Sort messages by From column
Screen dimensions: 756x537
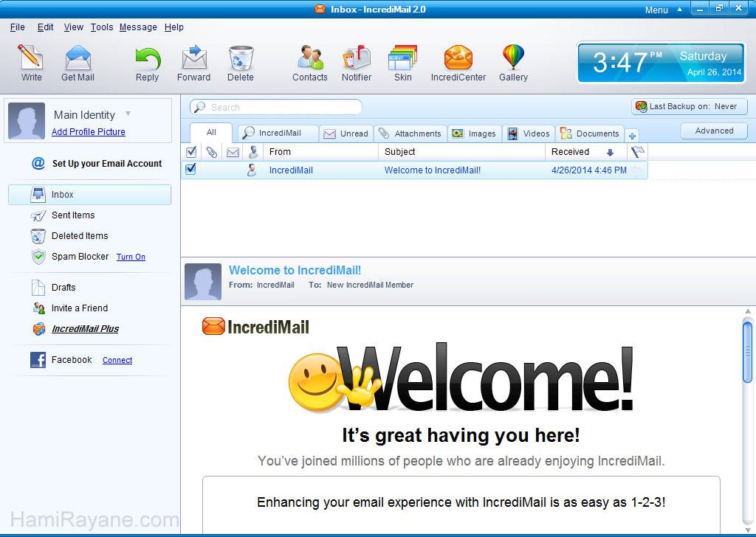320,152
